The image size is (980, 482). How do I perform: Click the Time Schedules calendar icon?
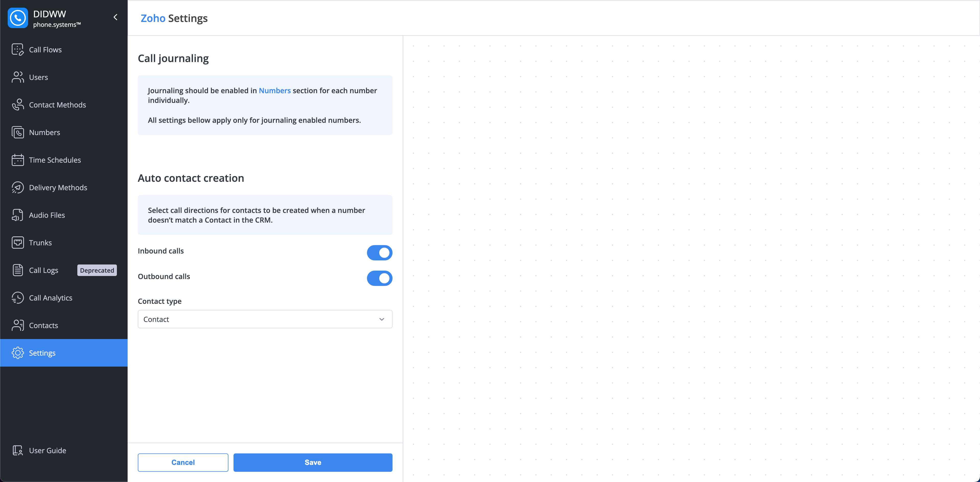(18, 160)
